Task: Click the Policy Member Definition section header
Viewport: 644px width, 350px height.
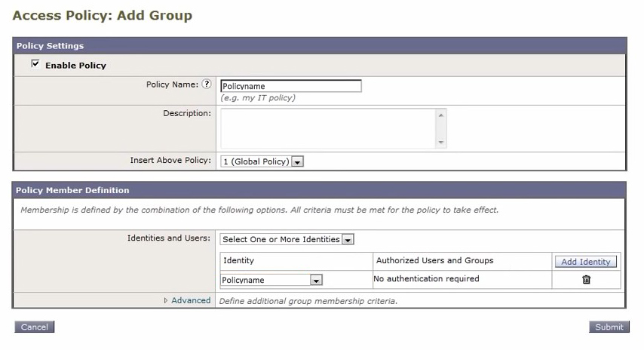Action: [72, 190]
